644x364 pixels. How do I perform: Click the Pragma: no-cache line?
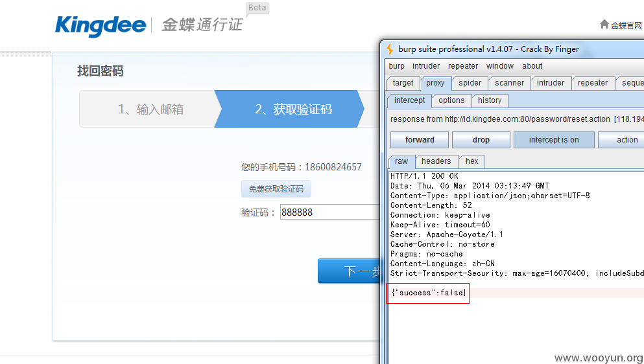pyautogui.click(x=426, y=254)
